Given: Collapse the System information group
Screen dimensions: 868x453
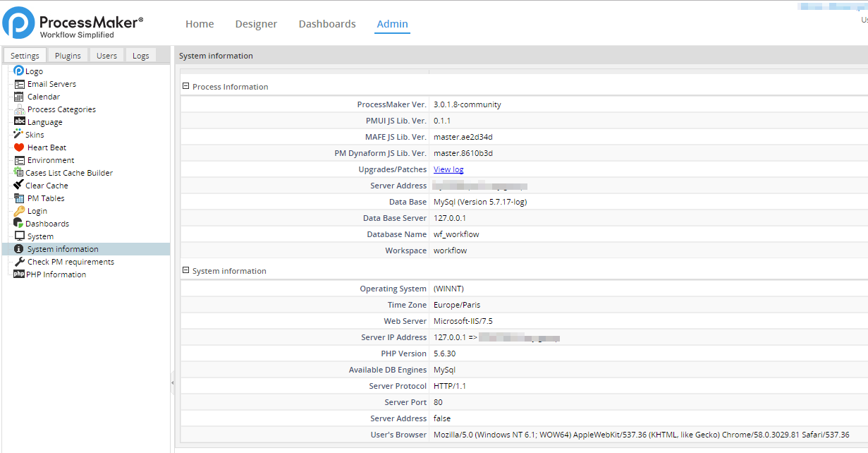Looking at the screenshot, I should click(x=186, y=270).
